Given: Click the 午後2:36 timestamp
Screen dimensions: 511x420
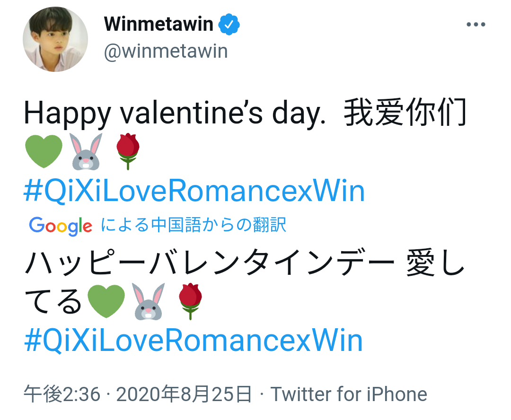Looking at the screenshot, I should [x=62, y=394].
